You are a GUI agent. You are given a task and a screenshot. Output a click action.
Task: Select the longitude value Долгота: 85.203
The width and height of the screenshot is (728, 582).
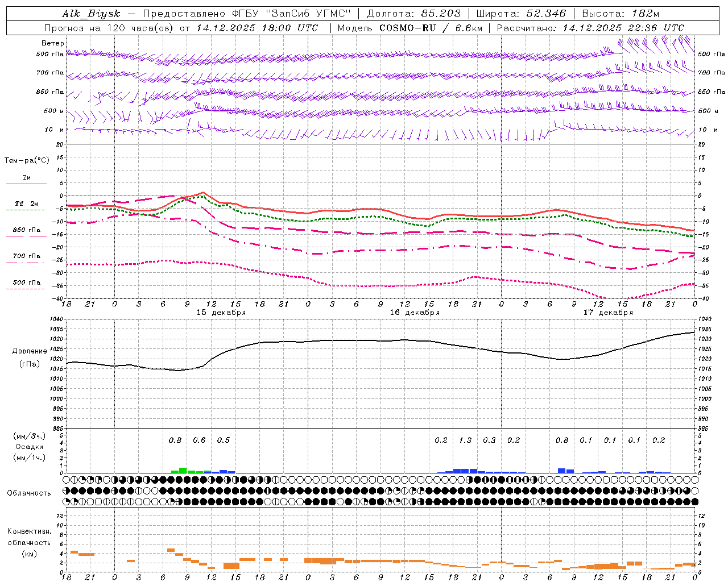[x=413, y=14]
